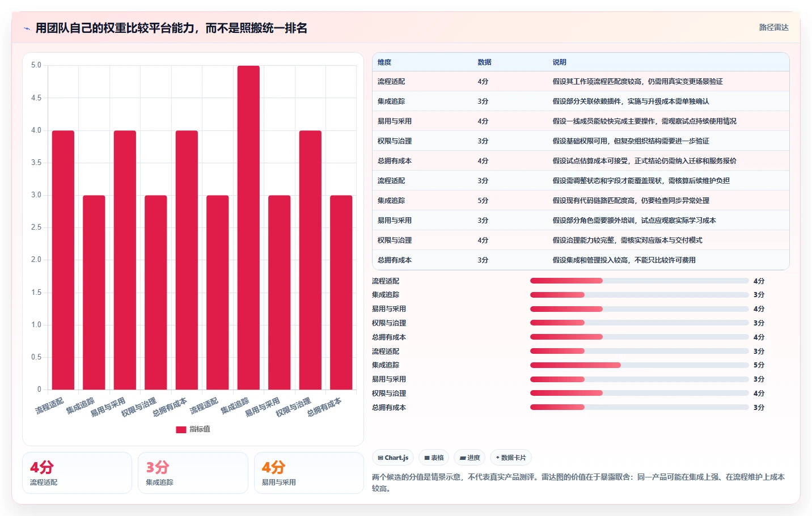Screen dimensions: 812x516
Task: Click the 路径雷达 label in the header
Action: pos(773,27)
